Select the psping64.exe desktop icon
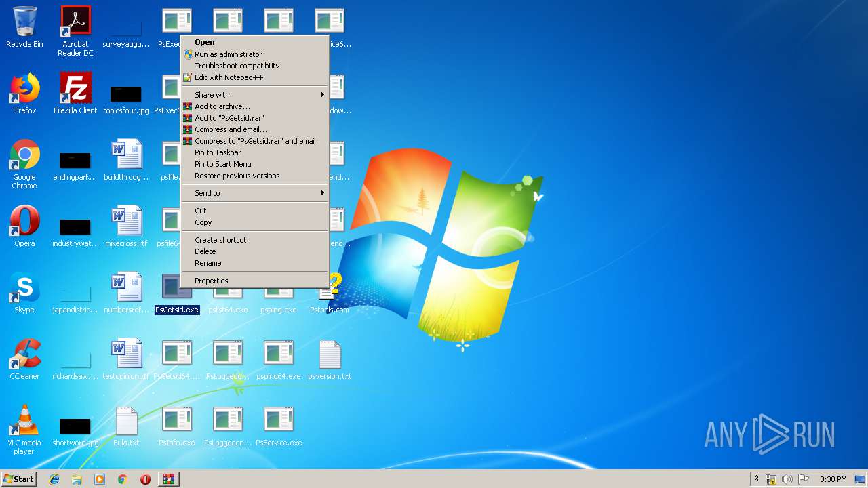Viewport: 868px width, 488px height. [279, 359]
